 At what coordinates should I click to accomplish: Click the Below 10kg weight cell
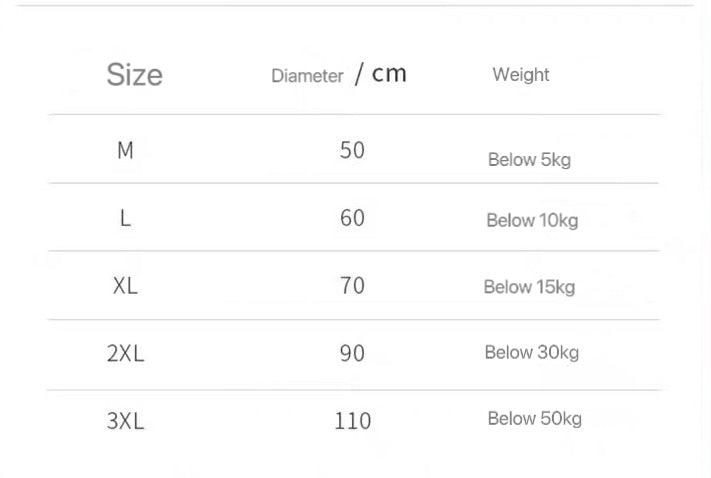click(532, 221)
